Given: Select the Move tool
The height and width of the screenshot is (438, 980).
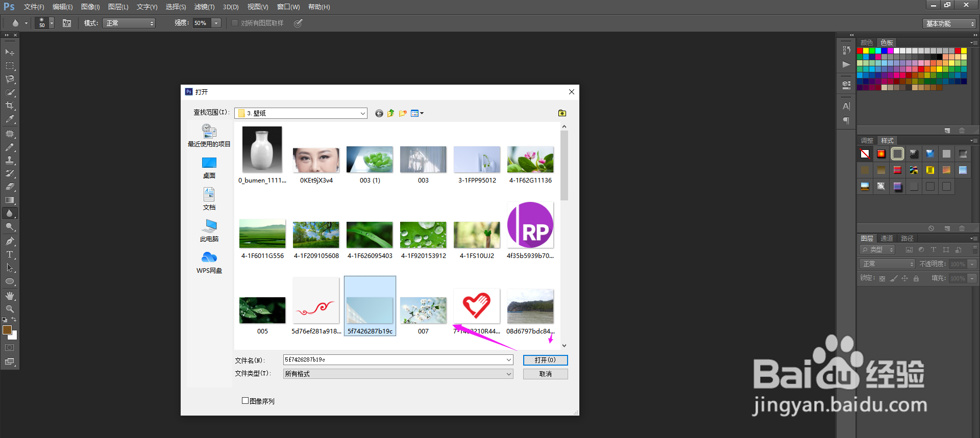Looking at the screenshot, I should [x=10, y=53].
